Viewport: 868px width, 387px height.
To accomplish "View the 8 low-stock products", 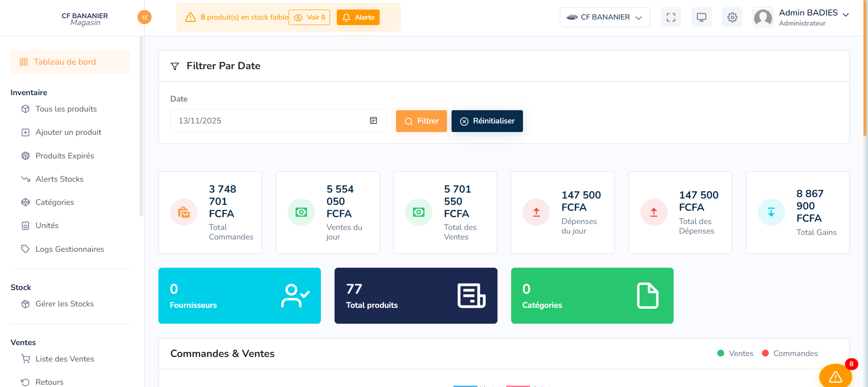I will click(x=310, y=17).
